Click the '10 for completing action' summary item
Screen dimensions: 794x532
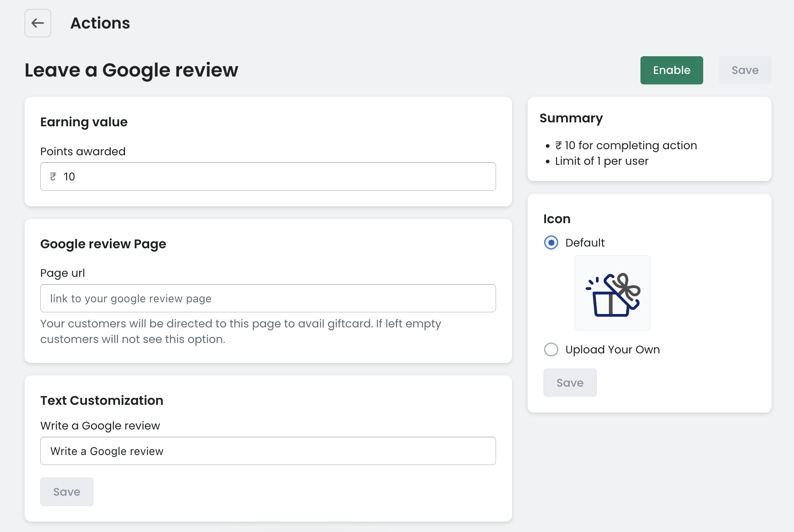tap(626, 146)
